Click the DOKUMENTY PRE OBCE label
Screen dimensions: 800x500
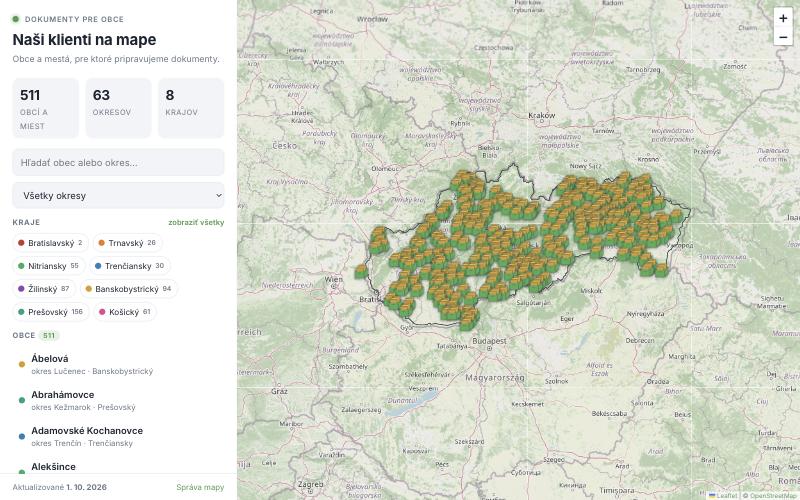point(74,19)
